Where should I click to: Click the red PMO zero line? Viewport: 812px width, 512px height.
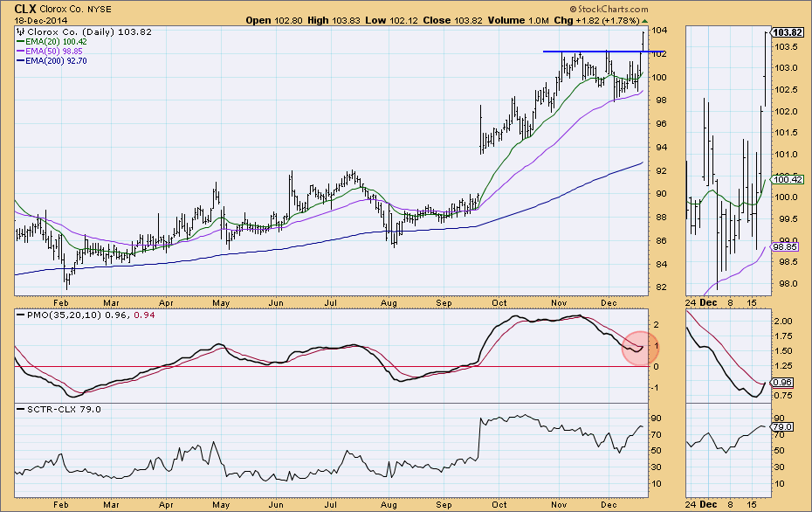331,367
